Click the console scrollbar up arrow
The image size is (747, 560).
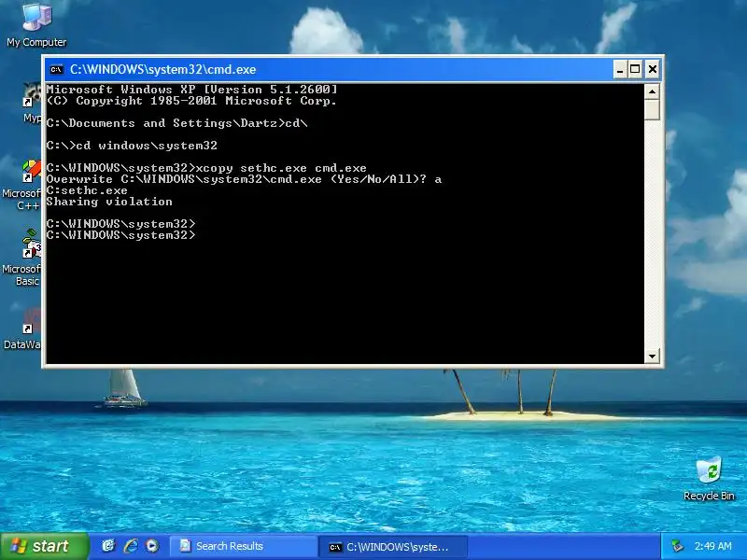[652, 91]
